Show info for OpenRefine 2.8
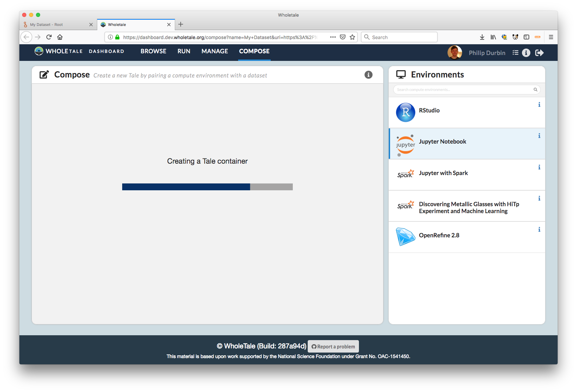The height and width of the screenshot is (392, 577). tap(539, 229)
